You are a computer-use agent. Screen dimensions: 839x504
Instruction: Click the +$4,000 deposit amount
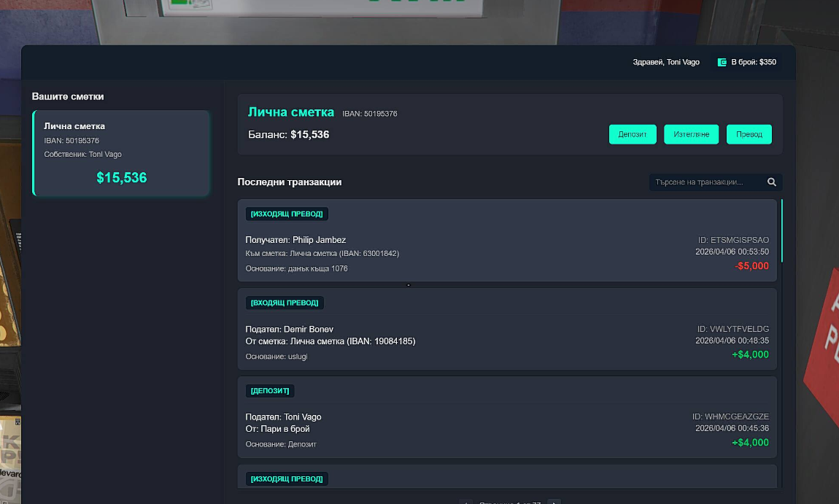750,443
